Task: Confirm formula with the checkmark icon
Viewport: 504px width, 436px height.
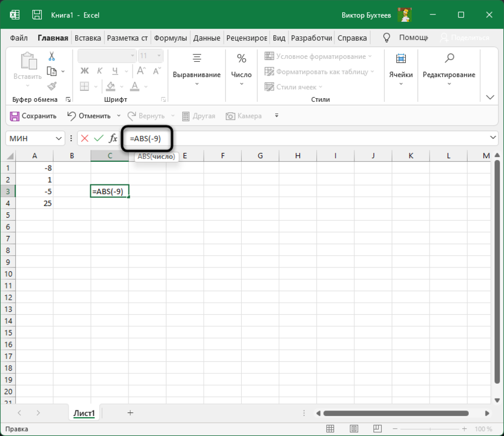Action: [98, 138]
